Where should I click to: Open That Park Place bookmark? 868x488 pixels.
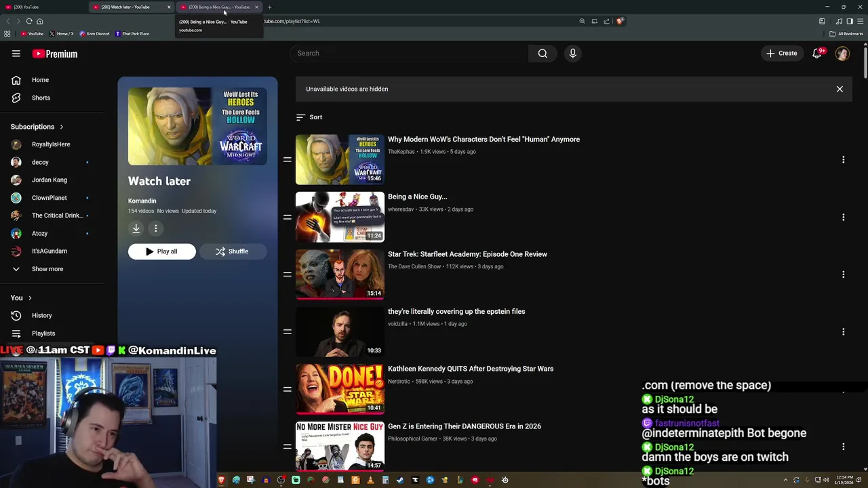tap(132, 33)
